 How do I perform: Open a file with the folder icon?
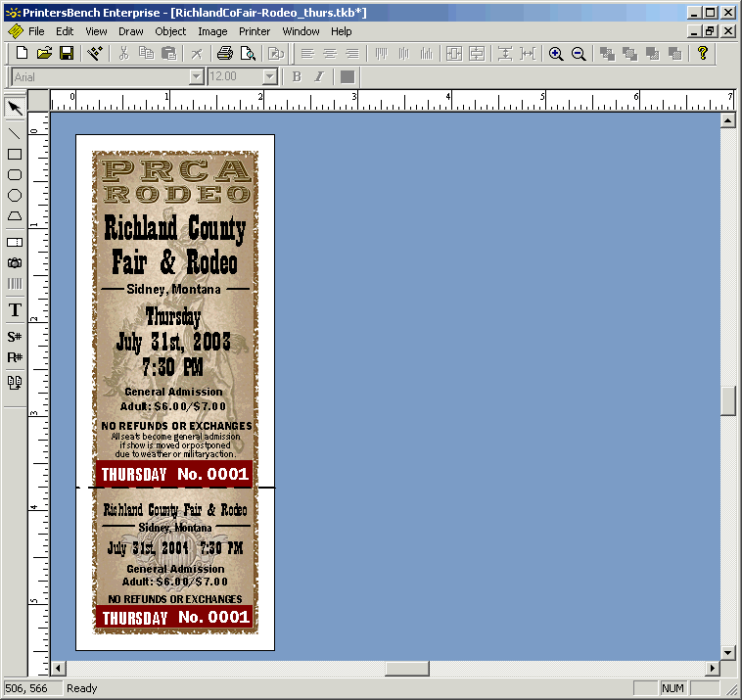tap(44, 53)
